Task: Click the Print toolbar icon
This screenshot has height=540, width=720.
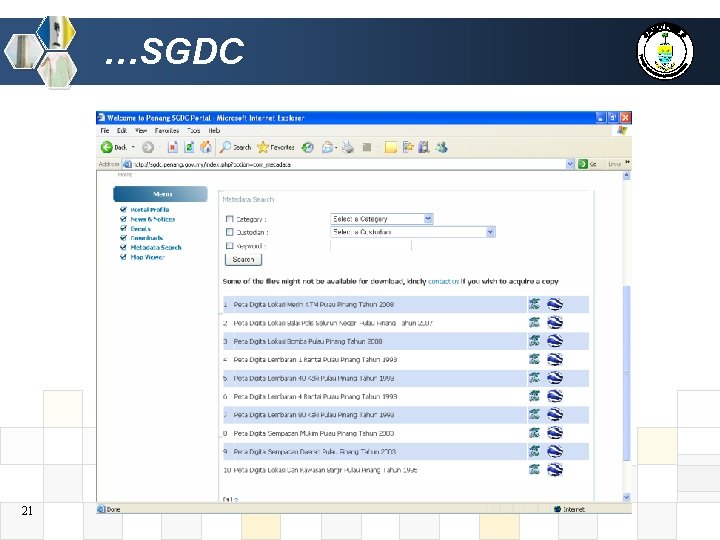Action: tap(348, 147)
